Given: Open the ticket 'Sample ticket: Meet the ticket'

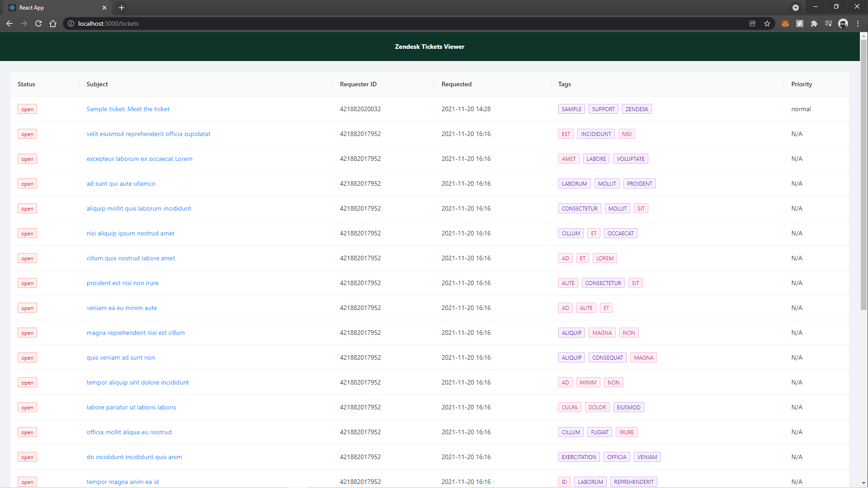Looking at the screenshot, I should pyautogui.click(x=128, y=109).
